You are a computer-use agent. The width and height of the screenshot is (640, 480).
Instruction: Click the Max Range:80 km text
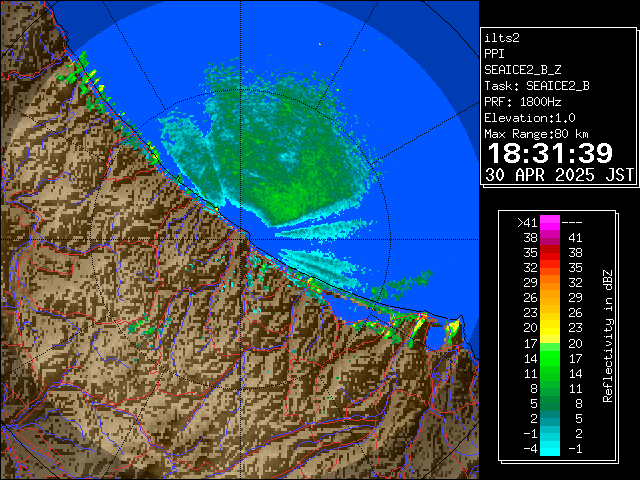[x=536, y=134]
